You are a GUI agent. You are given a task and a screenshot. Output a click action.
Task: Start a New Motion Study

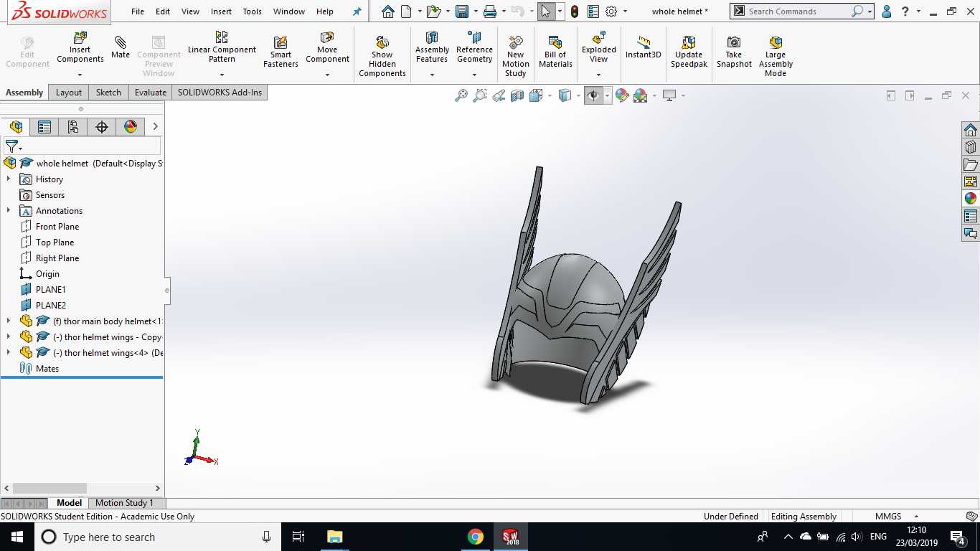tap(515, 56)
